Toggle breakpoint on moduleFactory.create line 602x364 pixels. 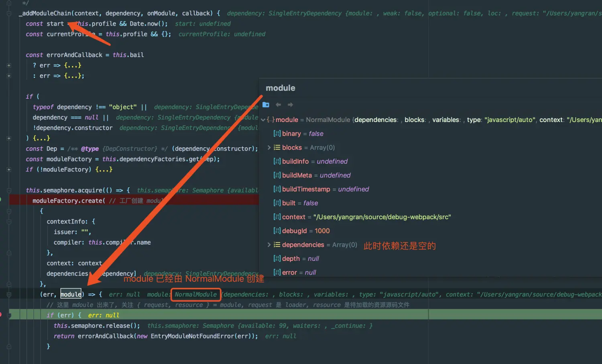coord(1,200)
